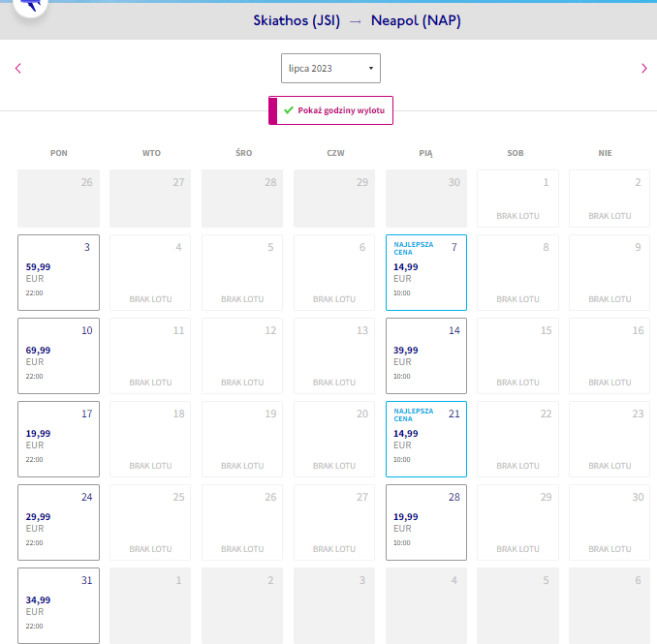Click Skiathos (JSI) origin text

(x=297, y=20)
